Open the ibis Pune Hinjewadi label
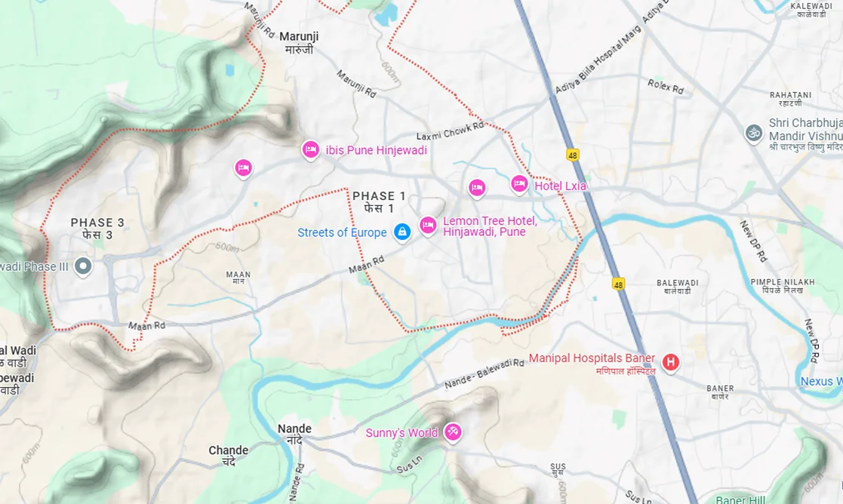This screenshot has width=843, height=504. 376,150
